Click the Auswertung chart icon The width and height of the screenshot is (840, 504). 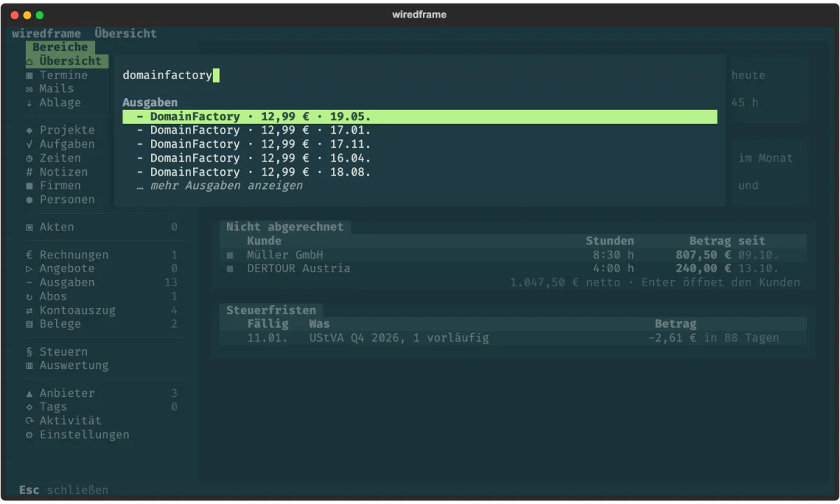click(x=29, y=366)
